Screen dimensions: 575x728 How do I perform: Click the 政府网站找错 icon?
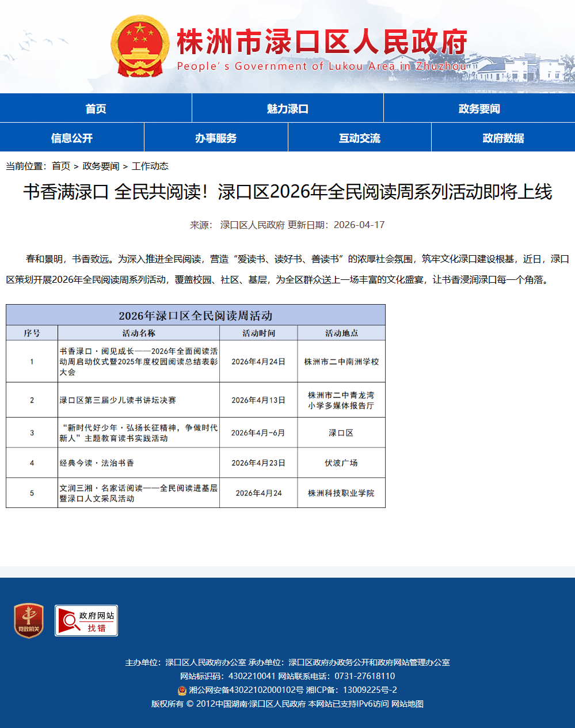point(86,621)
